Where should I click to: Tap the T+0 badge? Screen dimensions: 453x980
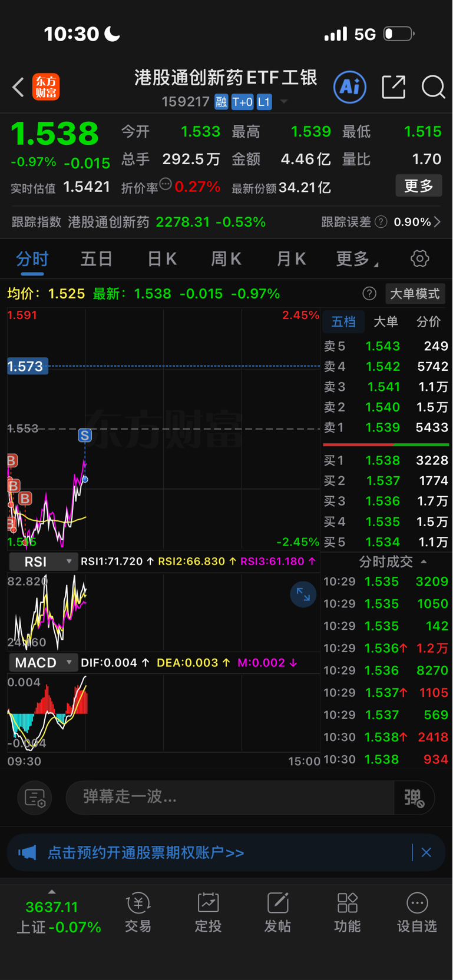pos(242,102)
